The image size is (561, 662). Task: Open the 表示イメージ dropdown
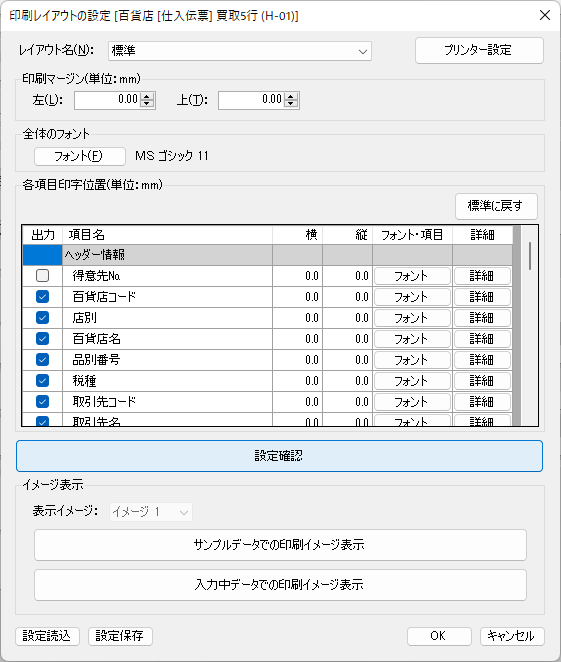click(151, 512)
